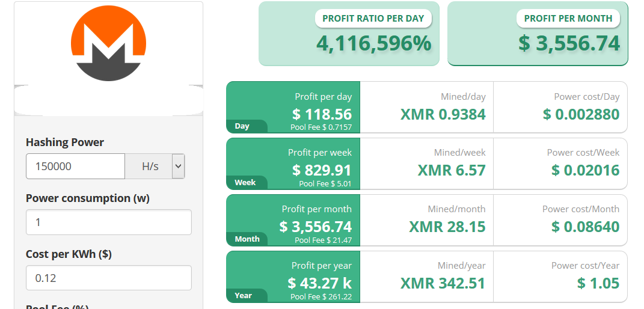Click Power cost/Day $0.002880 cell

click(560, 107)
